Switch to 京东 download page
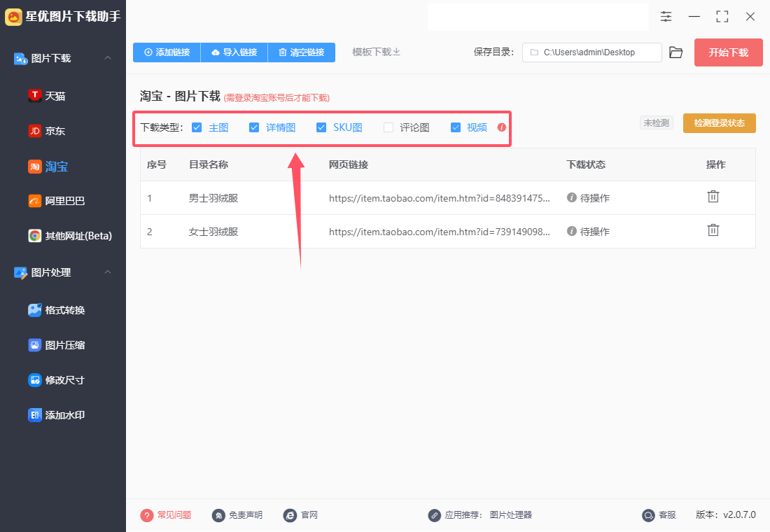Viewport: 770px width, 532px height. 55,131
